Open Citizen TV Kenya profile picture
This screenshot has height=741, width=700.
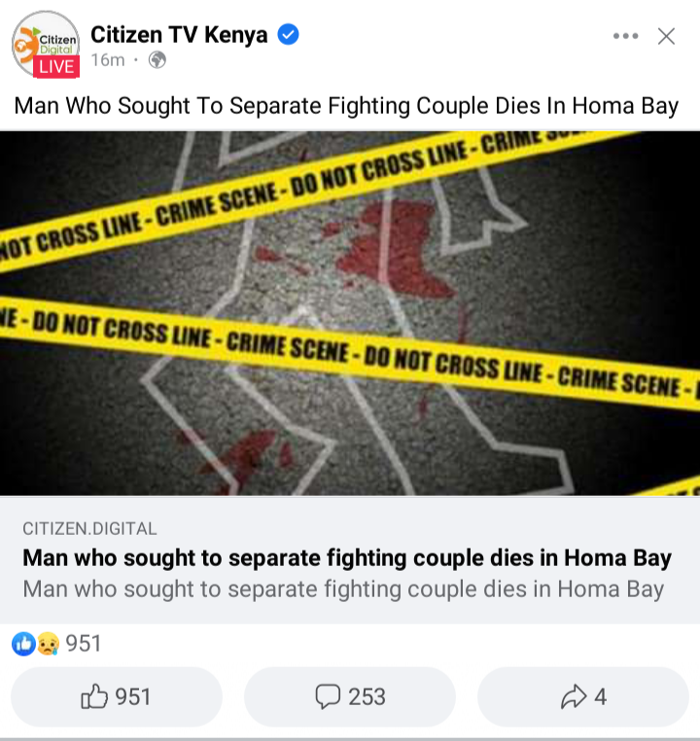(46, 44)
